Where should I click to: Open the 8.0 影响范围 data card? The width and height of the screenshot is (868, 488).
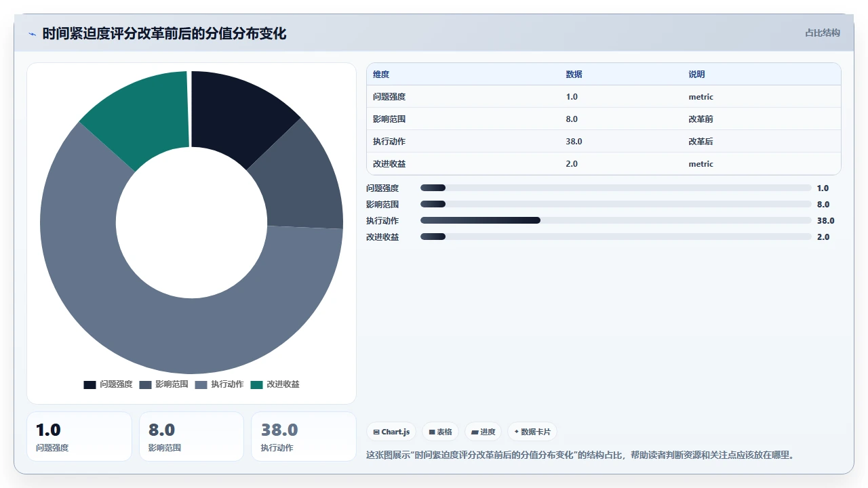[192, 436]
